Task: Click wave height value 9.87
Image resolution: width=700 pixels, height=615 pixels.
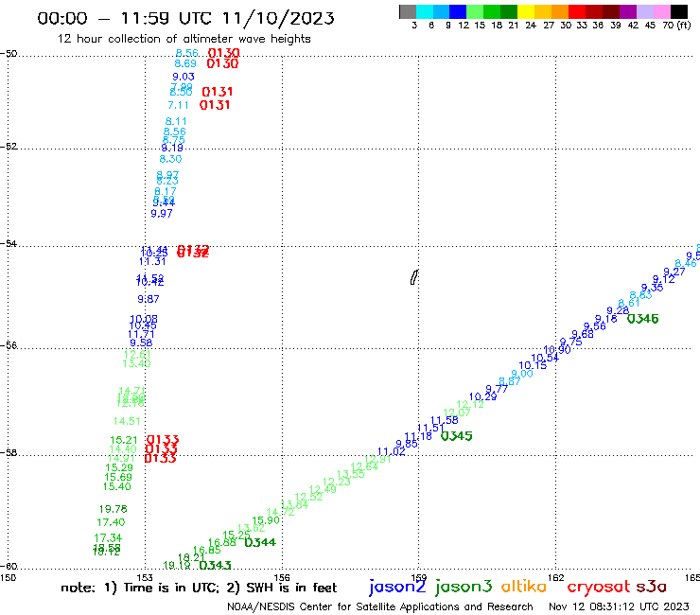Action: tap(149, 299)
